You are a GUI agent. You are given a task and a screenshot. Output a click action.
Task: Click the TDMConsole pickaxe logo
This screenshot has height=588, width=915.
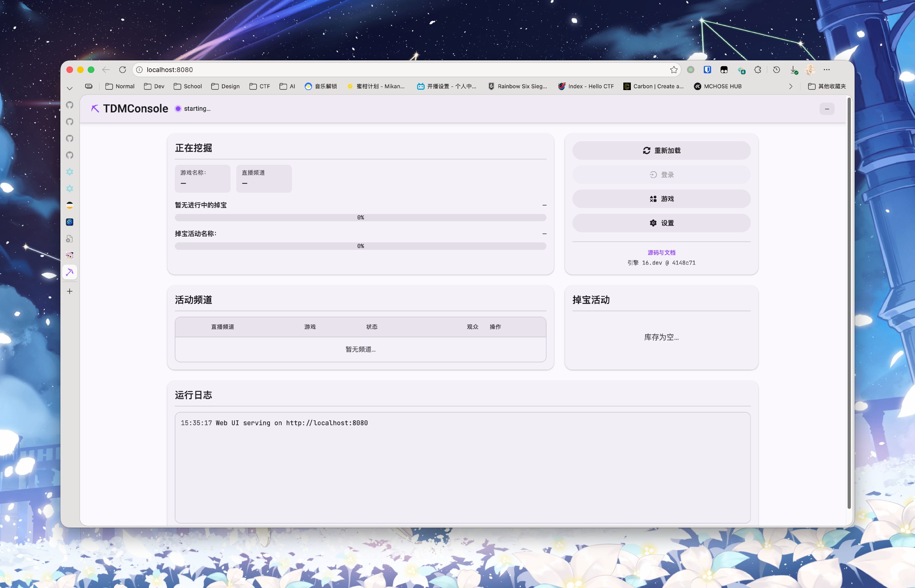point(95,109)
